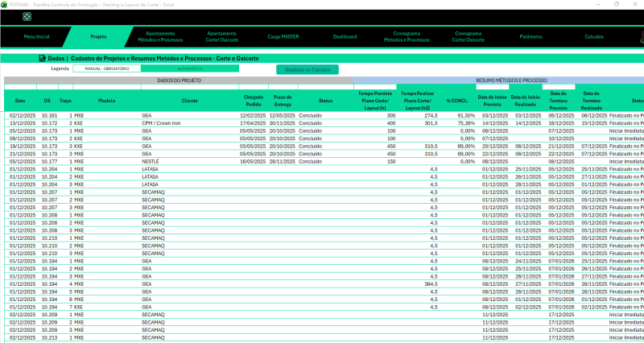
Task: Click the AUTOMÁTICO legend color box
Action: click(x=190, y=69)
